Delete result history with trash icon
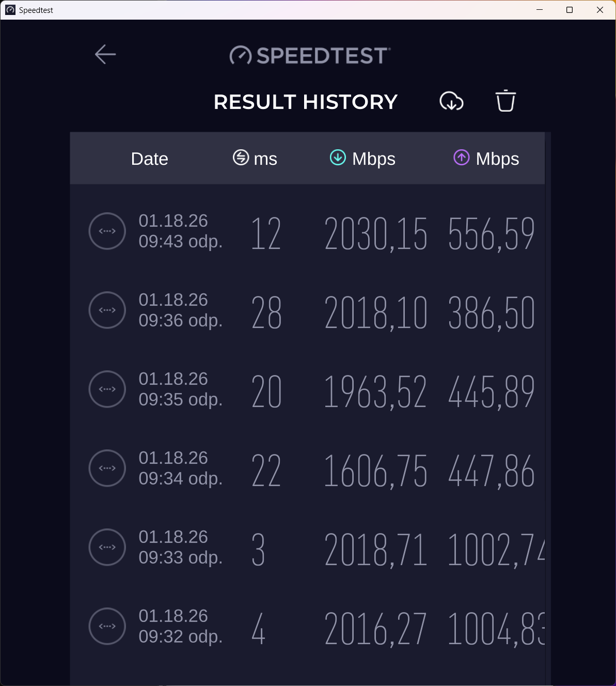This screenshot has width=616, height=686. 506,101
